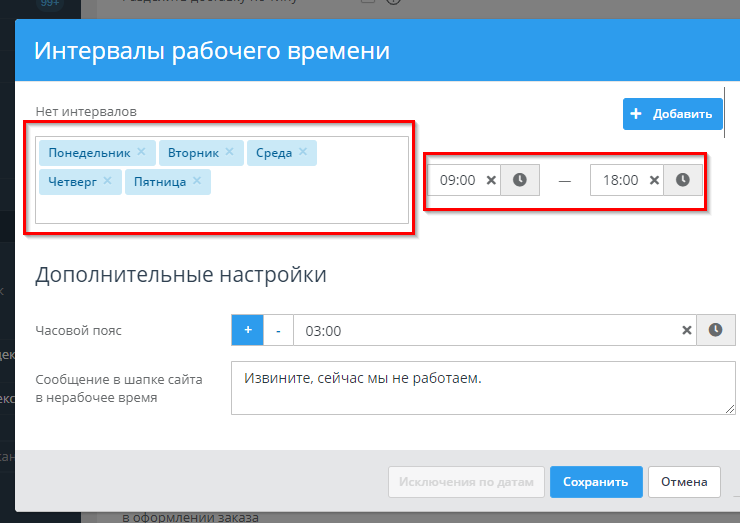Cancel with the Отмена button
Viewport: 740px width, 523px height.
coord(684,481)
